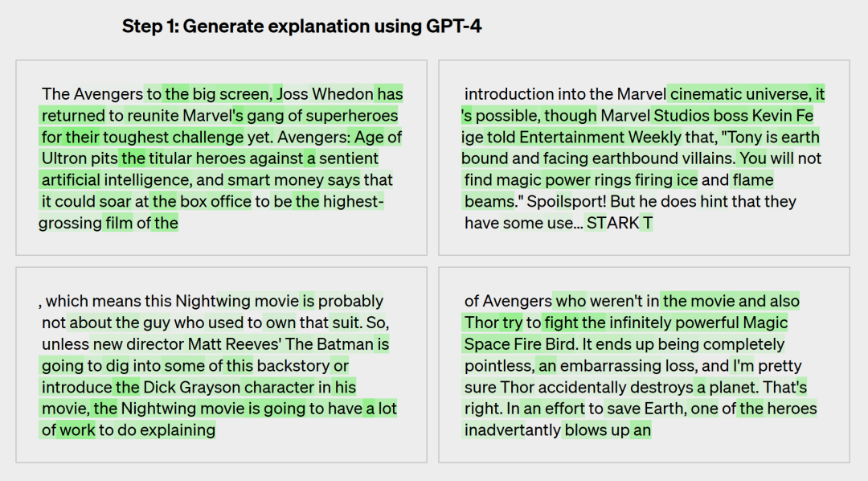Click the word "Ultron" in the top-left text
This screenshot has height=481, width=868.
[64, 158]
